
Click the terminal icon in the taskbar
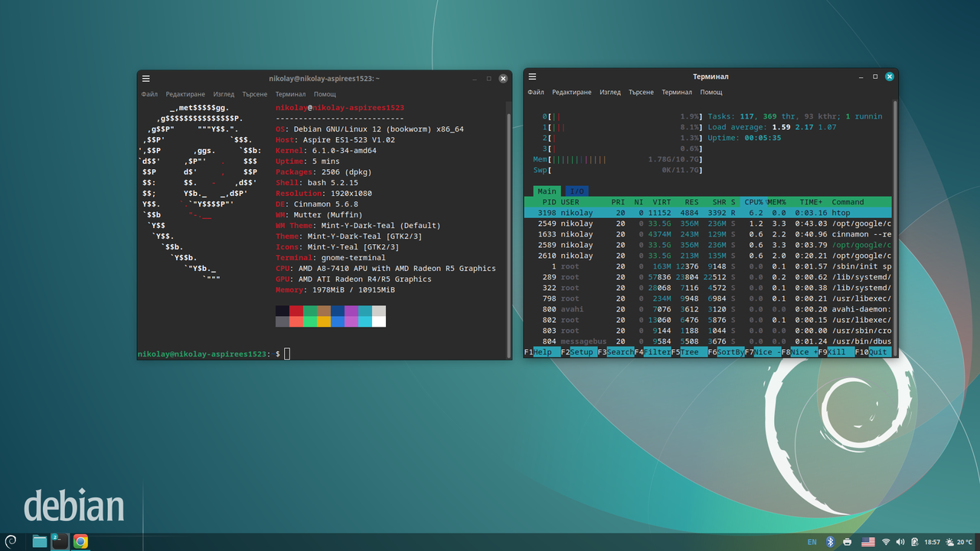pos(60,542)
